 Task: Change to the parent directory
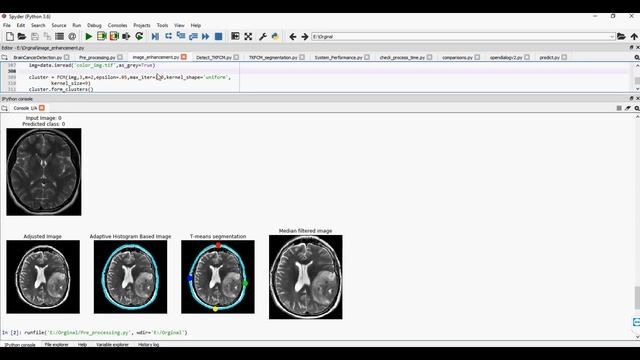(634, 36)
